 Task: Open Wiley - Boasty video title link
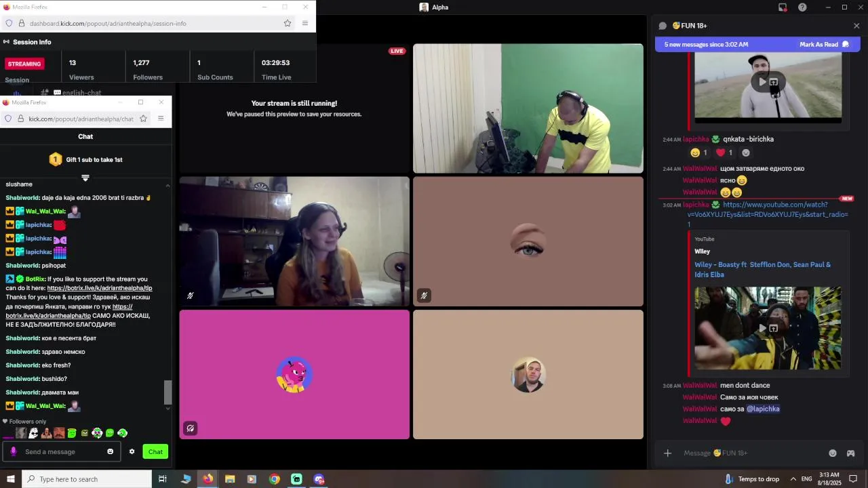click(x=762, y=270)
